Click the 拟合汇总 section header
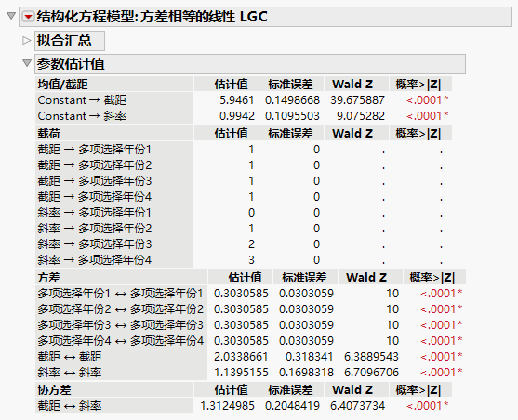The image size is (518, 420). tap(70, 41)
